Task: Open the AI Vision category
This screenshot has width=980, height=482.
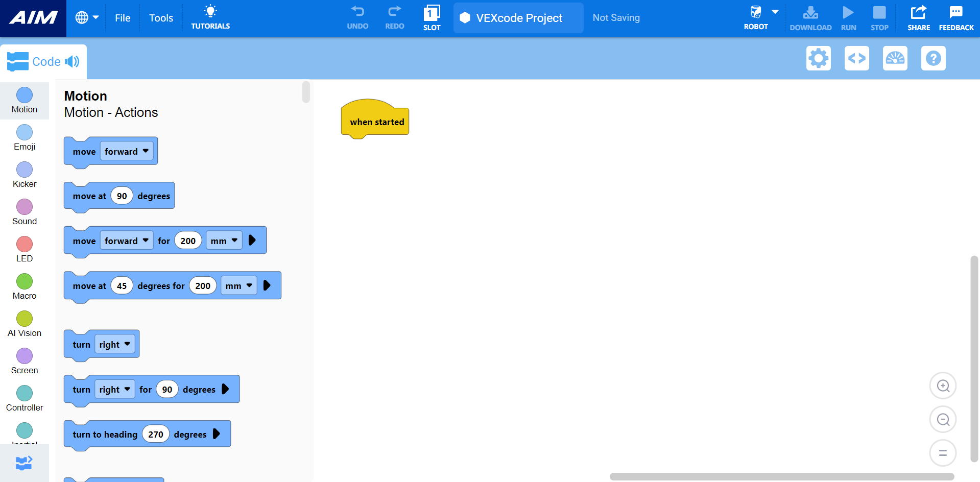Action: [24, 323]
